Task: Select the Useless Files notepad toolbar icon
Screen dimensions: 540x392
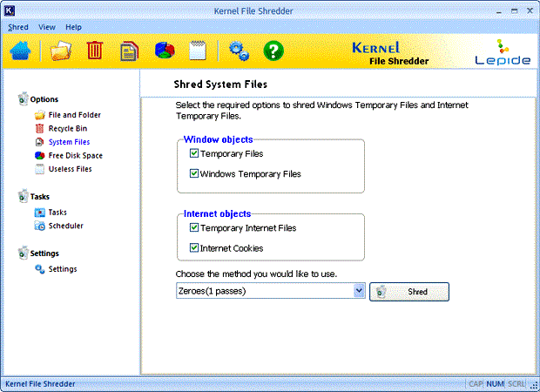Action: 198,51
